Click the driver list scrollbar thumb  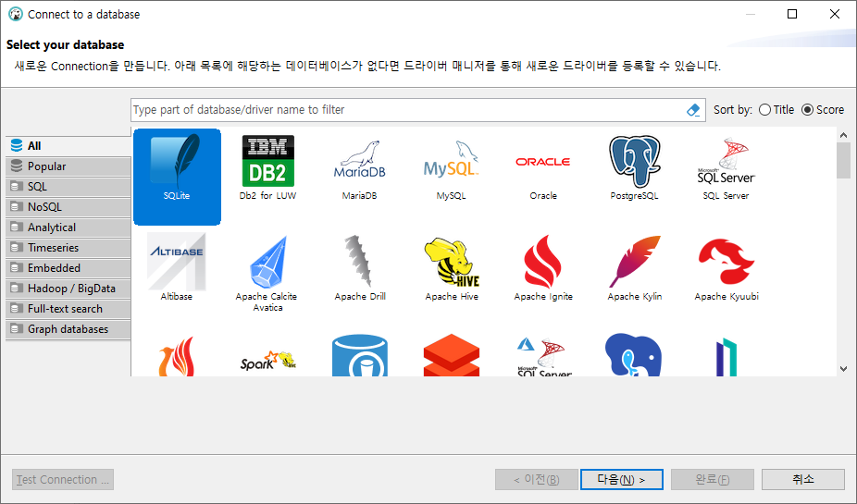point(843,160)
